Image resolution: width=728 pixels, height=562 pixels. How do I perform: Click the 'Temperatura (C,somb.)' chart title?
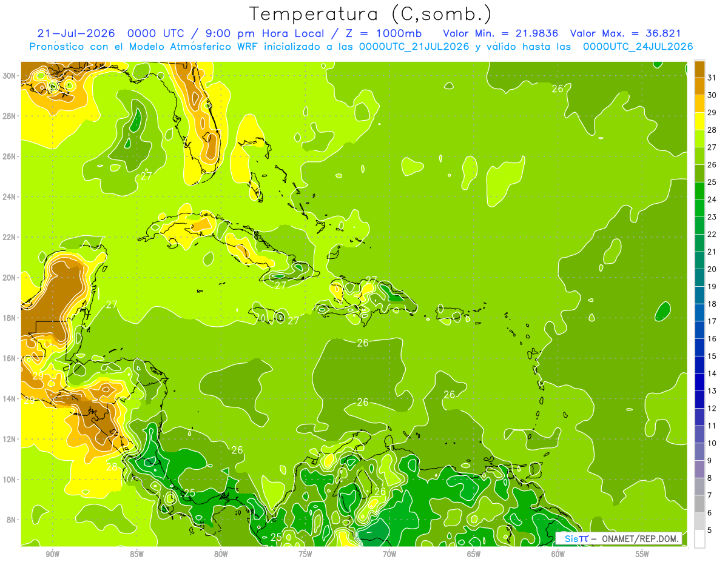click(x=370, y=13)
